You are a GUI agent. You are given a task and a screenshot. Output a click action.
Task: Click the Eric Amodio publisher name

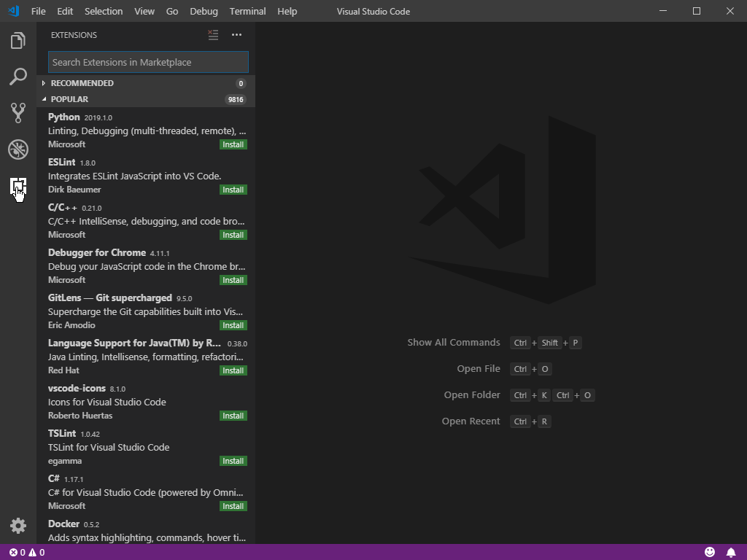point(71,325)
